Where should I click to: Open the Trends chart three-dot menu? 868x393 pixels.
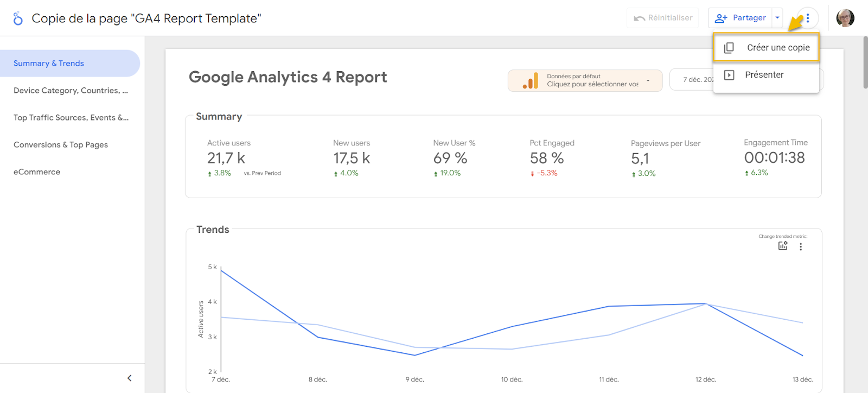(x=801, y=246)
